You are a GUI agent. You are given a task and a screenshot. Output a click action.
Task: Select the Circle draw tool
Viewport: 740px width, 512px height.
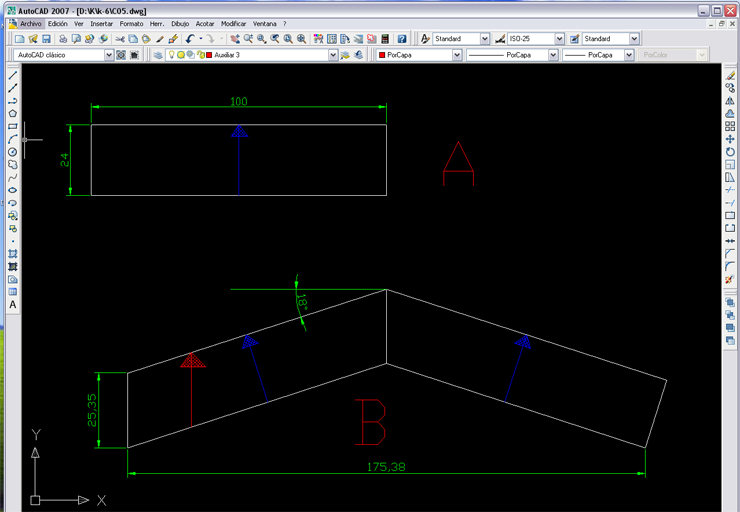pos(13,152)
